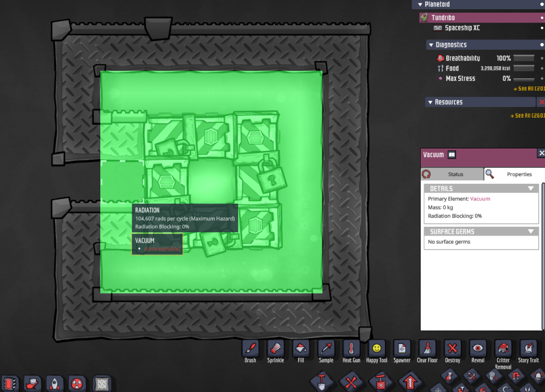Activate the Happy Tool smiley
The height and width of the screenshot is (392, 545).
pyautogui.click(x=377, y=349)
